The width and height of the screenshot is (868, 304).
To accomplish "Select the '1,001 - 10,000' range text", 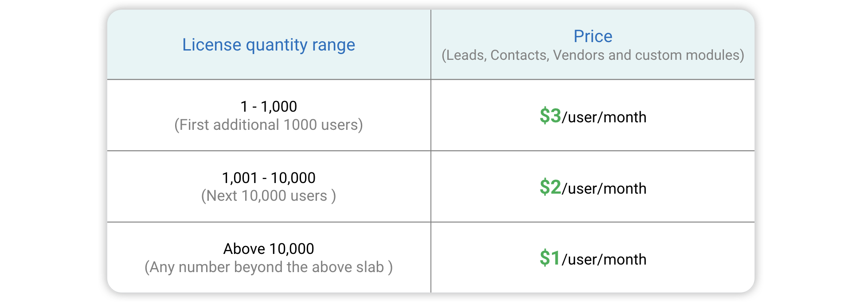I will tap(269, 178).
